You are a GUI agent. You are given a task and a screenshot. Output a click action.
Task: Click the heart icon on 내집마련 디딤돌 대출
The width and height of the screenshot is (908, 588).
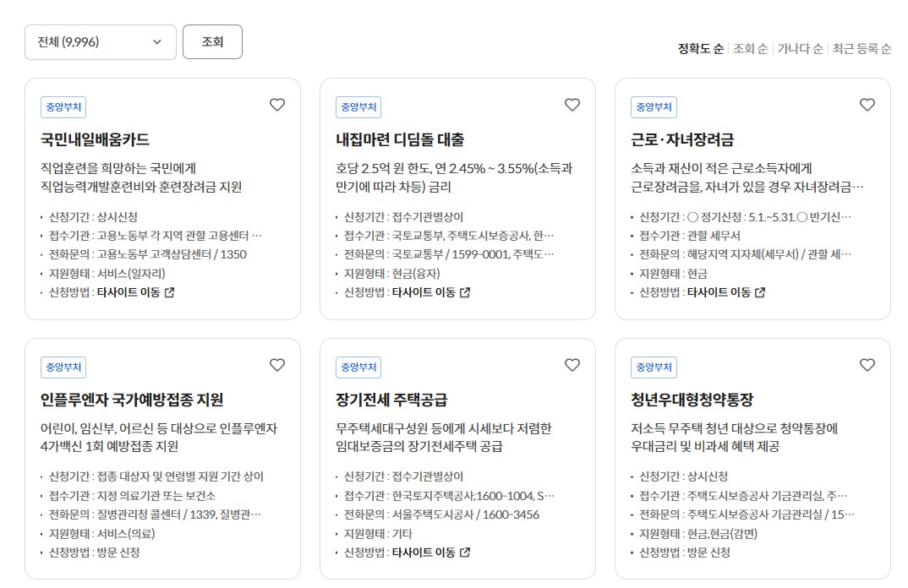click(572, 104)
